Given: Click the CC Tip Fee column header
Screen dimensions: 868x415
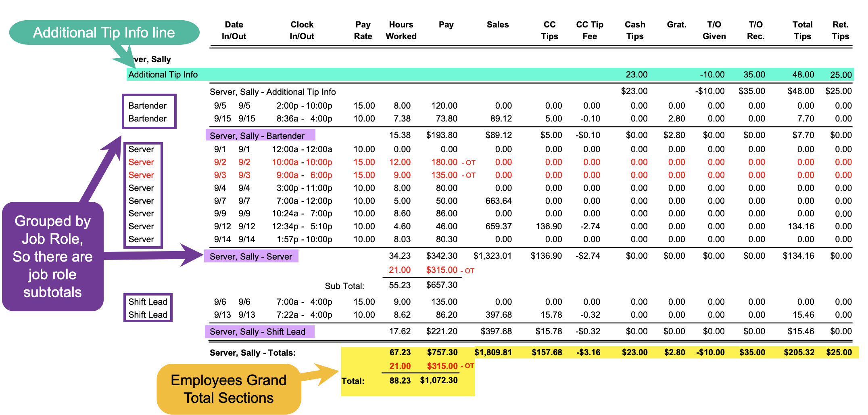Looking at the screenshot, I should 589,30.
